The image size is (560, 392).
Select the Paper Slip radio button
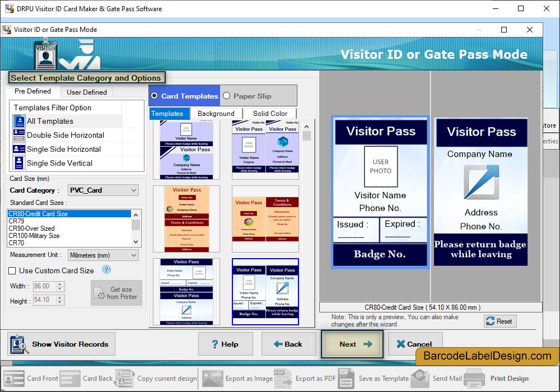coord(226,96)
